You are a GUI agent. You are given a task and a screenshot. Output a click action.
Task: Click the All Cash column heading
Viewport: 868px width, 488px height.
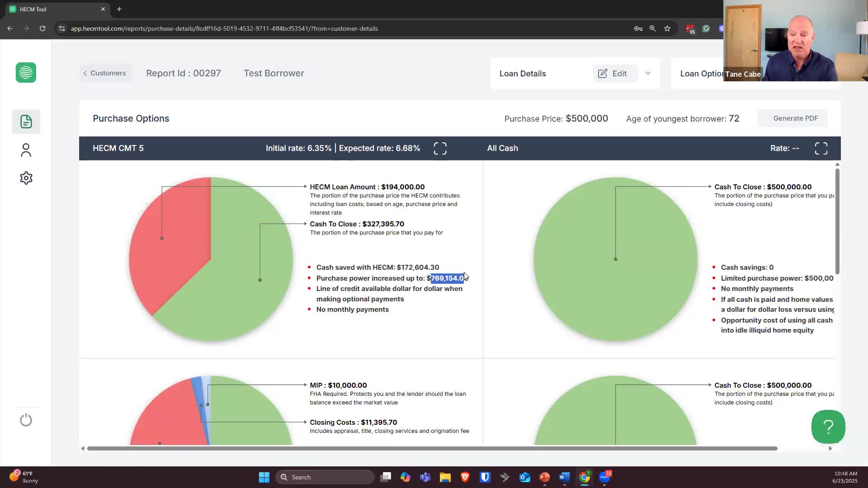coord(502,148)
